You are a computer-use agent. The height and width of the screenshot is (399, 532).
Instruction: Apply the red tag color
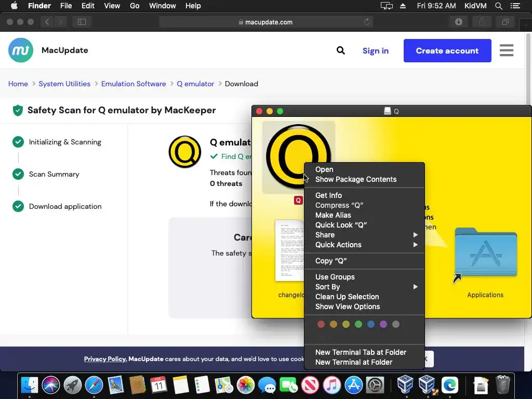pos(321,324)
